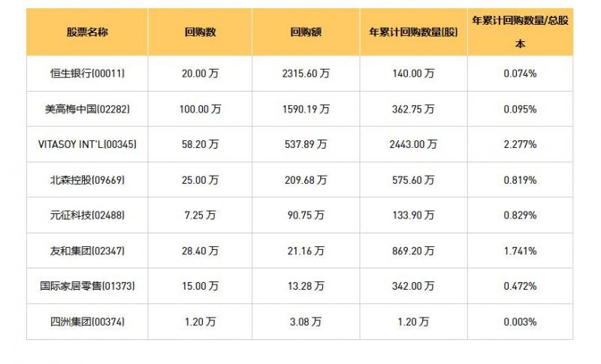Select the 3.08万 buyback amount cell

307,322
